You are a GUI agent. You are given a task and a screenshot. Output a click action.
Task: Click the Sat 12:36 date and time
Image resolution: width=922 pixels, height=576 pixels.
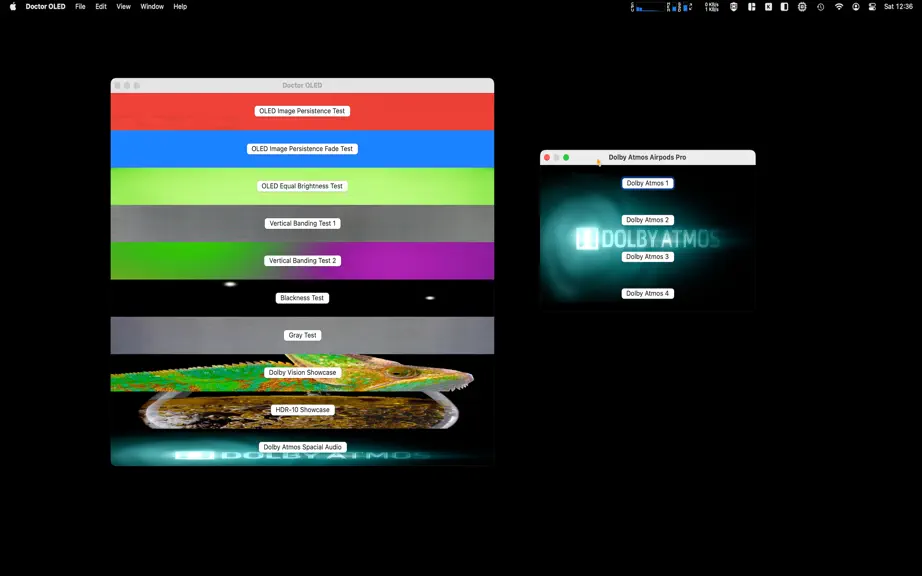pyautogui.click(x=898, y=6)
